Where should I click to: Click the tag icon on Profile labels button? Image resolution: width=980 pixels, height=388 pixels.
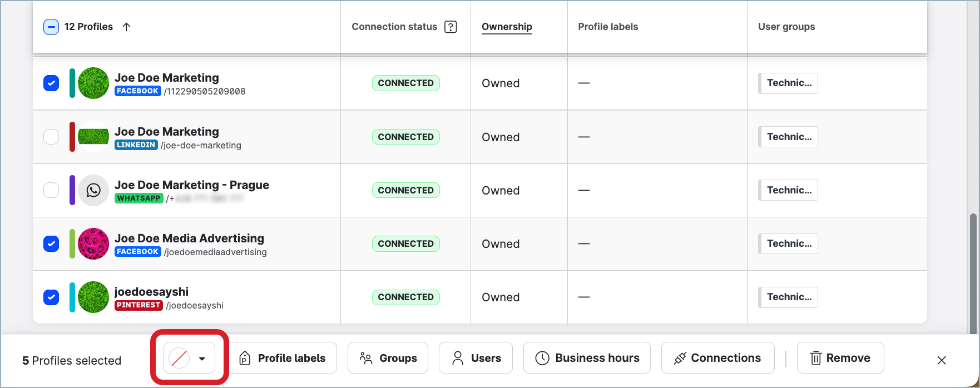(x=245, y=358)
